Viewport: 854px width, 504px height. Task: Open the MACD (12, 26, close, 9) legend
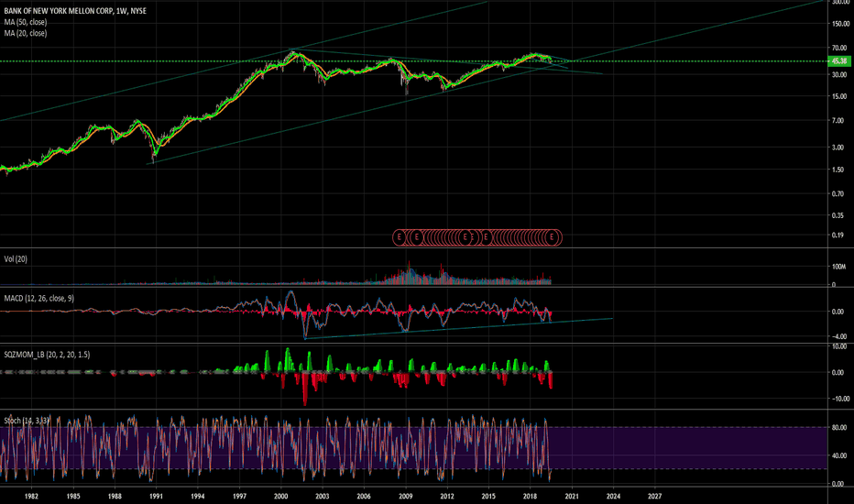(x=39, y=299)
